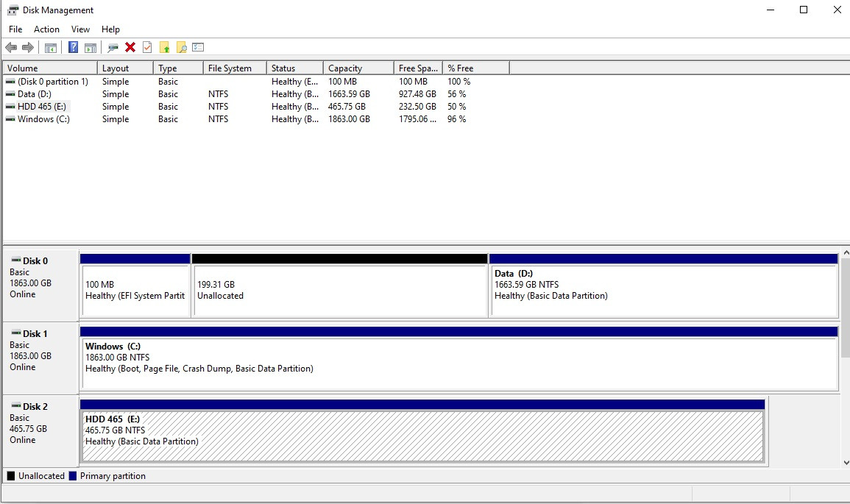Click the folder with green up-arrow icon
This screenshot has height=504, width=850.
[x=164, y=48]
